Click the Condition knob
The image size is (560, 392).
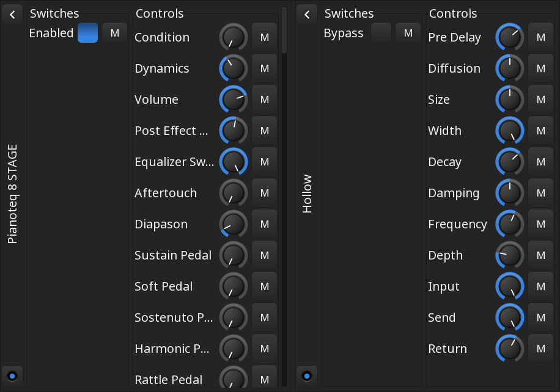pos(233,37)
